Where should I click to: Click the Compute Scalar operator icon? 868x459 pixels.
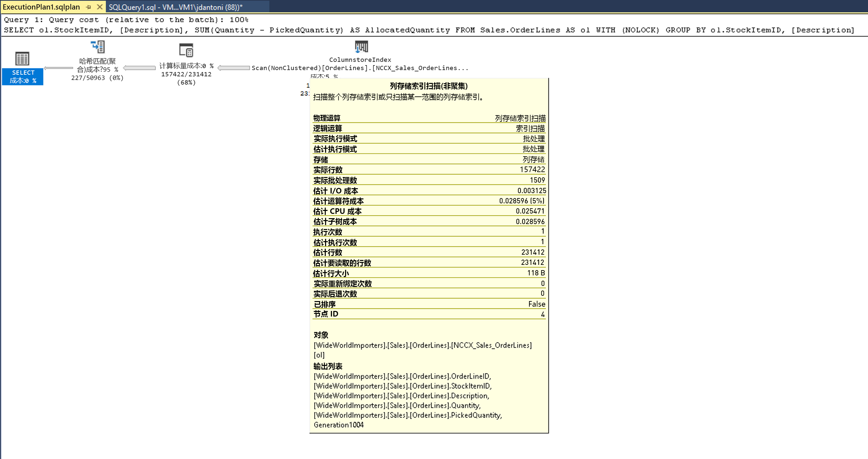[186, 50]
